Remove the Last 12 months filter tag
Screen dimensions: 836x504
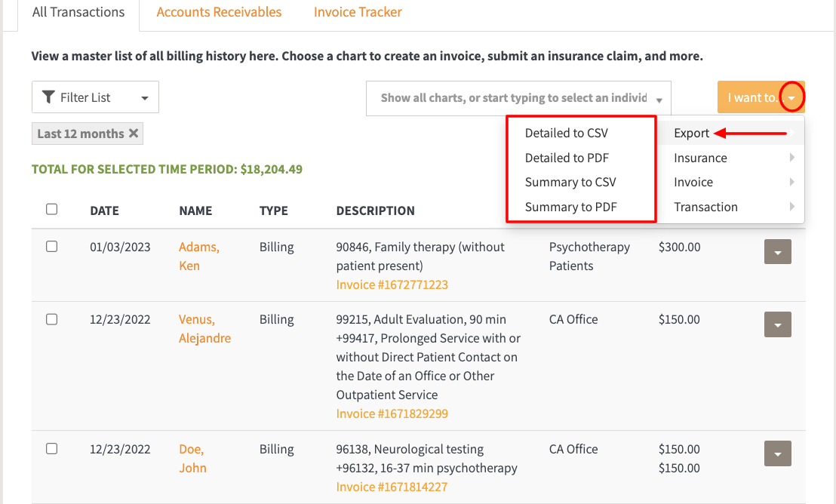click(x=134, y=134)
